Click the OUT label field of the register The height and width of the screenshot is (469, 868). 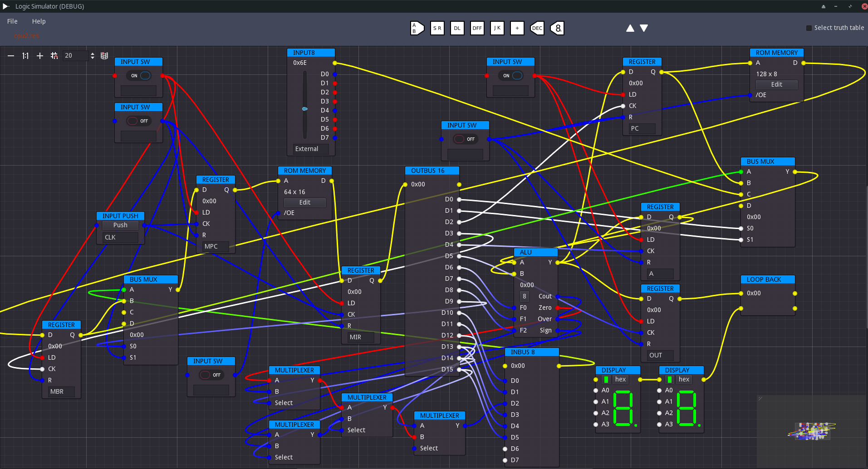(660, 355)
